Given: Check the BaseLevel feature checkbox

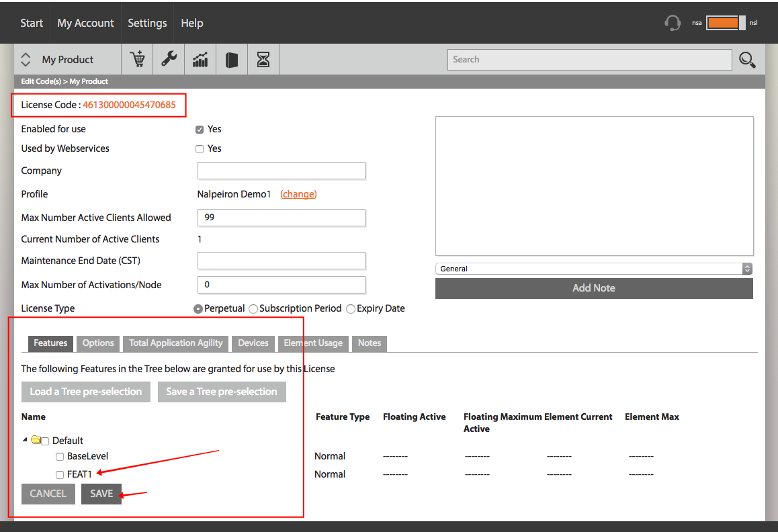Looking at the screenshot, I should (60, 457).
